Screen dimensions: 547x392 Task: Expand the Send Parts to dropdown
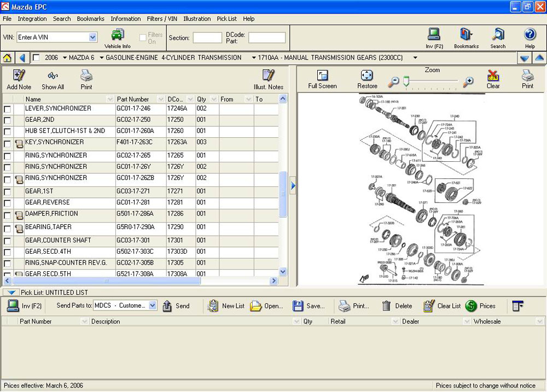pyautogui.click(x=153, y=306)
